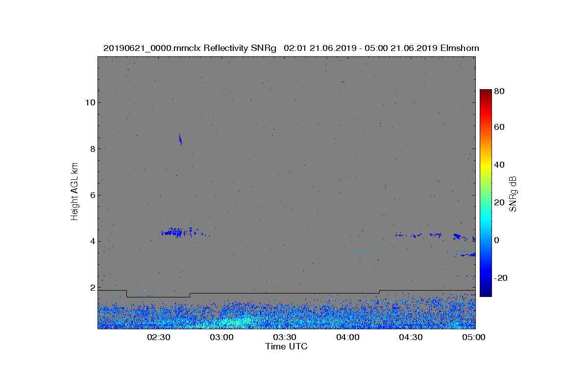Click the colorbar value '60'
588x392 pixels.
point(500,127)
